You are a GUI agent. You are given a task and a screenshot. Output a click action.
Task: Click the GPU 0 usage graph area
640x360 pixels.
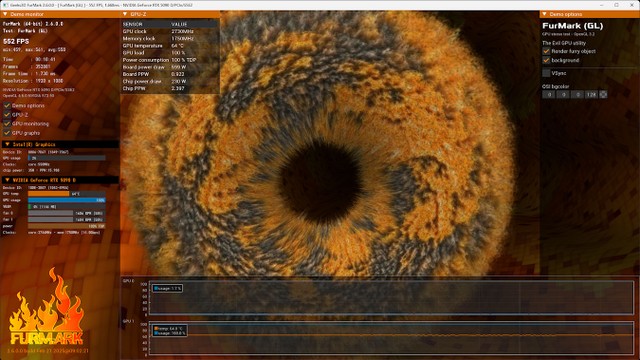coord(391,298)
